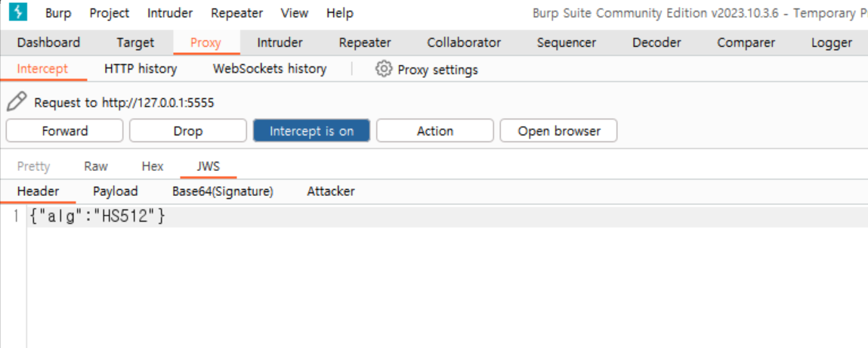Click the Burp Suite Community Edition title text
868x348 pixels.
click(700, 14)
